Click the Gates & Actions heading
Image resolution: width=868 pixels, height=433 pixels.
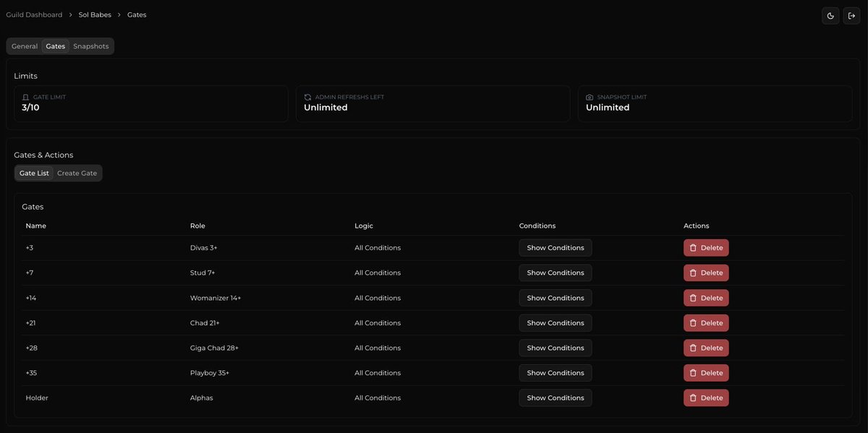point(43,155)
